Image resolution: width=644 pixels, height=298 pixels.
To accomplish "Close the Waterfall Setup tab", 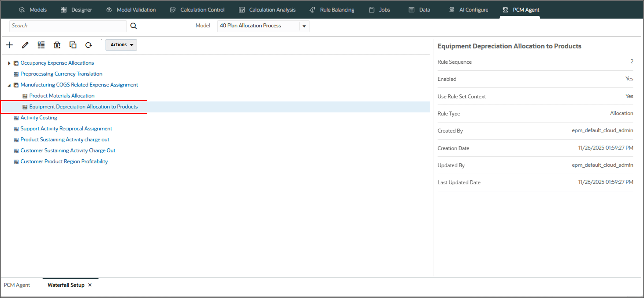I will (90, 285).
